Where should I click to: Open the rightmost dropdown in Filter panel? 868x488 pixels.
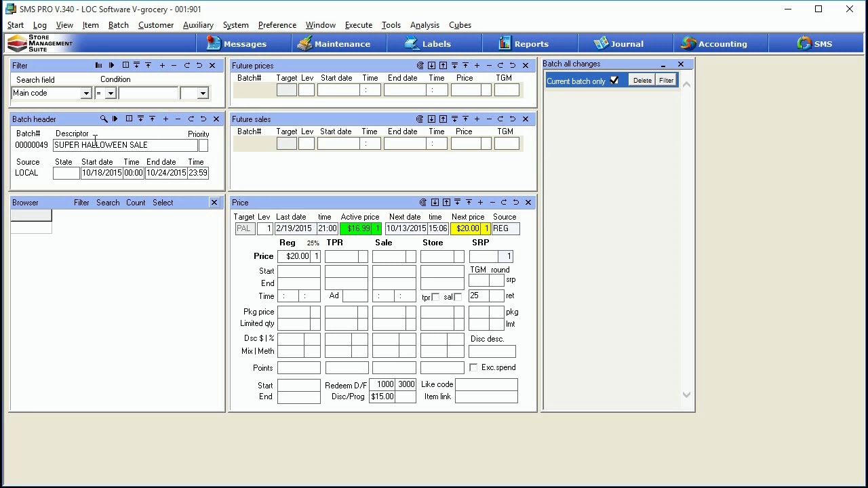(x=203, y=94)
